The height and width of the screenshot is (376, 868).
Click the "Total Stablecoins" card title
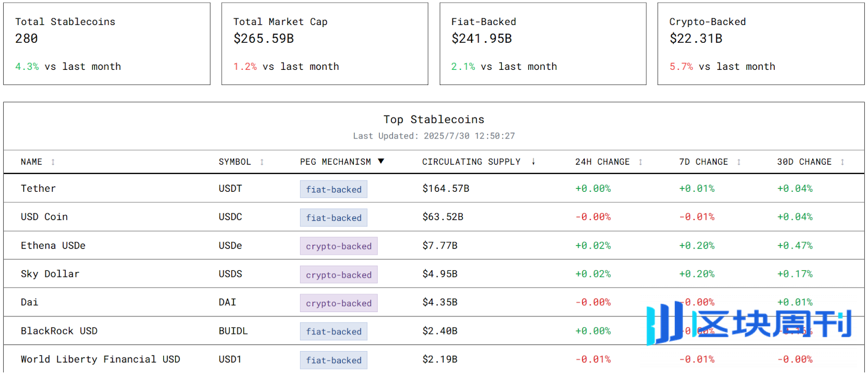(x=65, y=22)
